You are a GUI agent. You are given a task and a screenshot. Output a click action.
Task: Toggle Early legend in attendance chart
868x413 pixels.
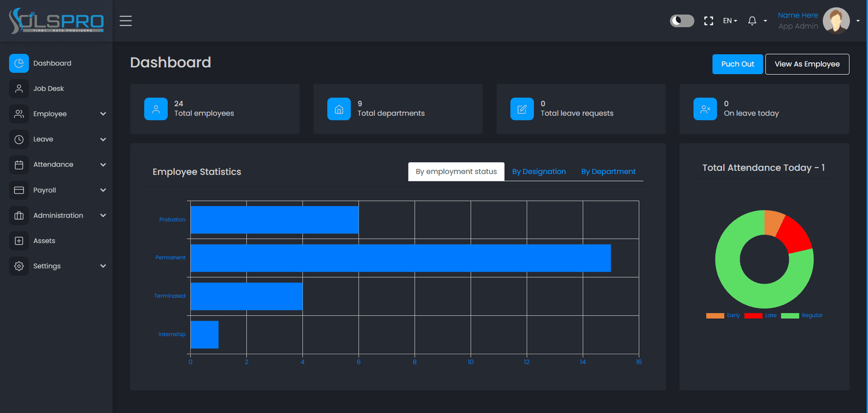[x=723, y=315]
